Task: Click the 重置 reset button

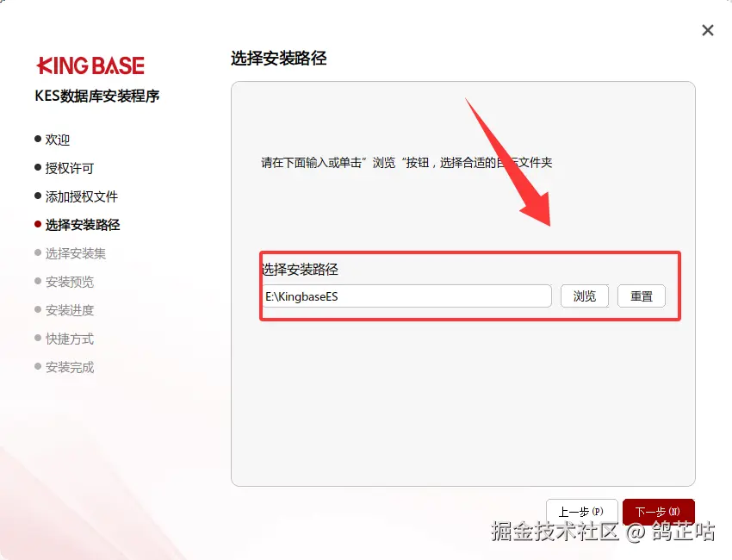Action: tap(642, 296)
